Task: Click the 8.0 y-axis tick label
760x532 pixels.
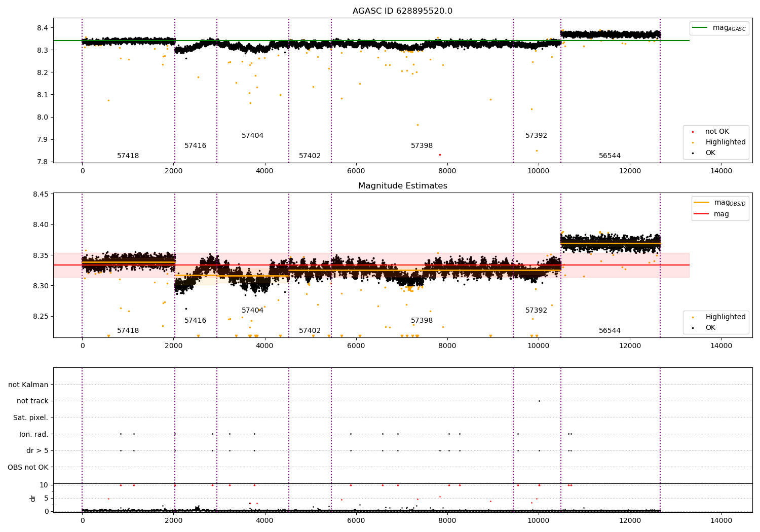Action: pos(42,118)
